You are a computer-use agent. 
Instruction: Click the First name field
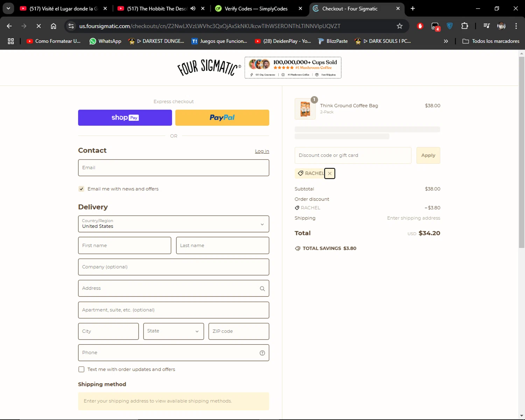[125, 245]
